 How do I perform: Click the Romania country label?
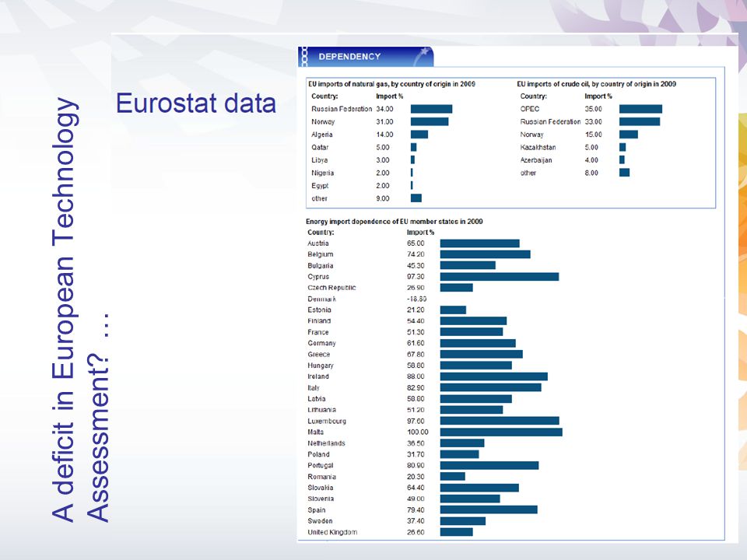point(322,477)
